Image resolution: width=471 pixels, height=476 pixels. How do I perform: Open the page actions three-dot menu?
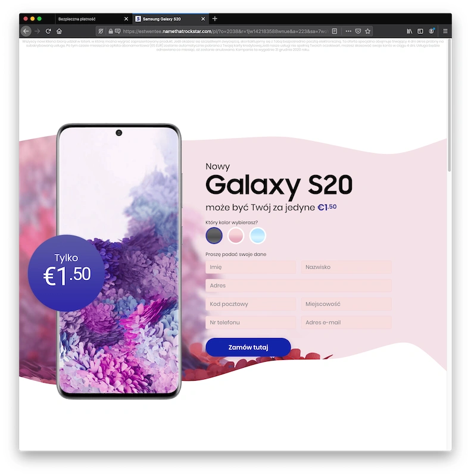pos(348,31)
